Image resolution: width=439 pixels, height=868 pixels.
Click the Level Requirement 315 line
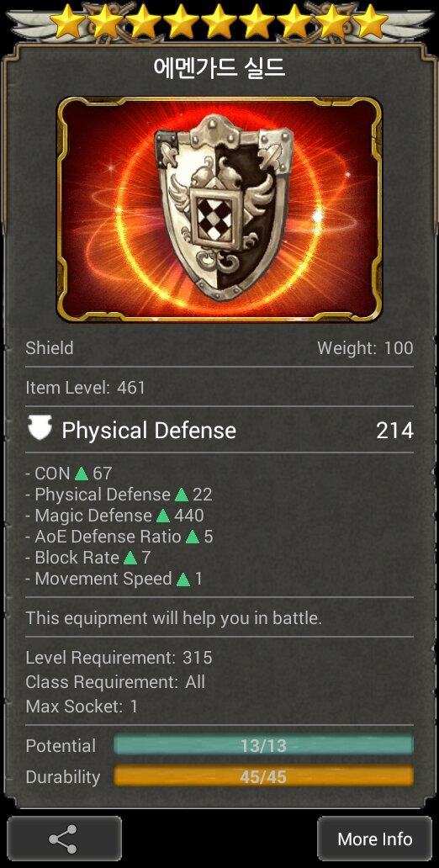119,658
